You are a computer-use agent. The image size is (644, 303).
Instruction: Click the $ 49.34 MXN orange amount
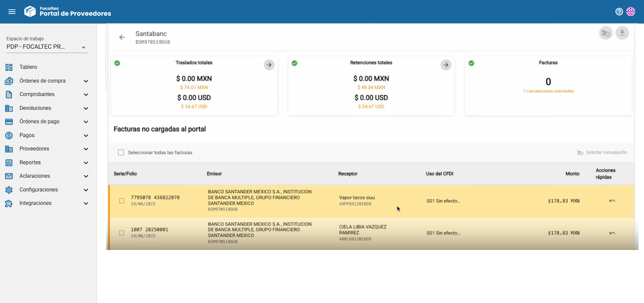[371, 88]
